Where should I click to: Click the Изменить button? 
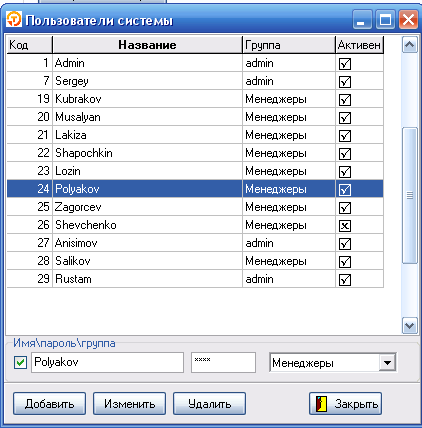click(129, 404)
